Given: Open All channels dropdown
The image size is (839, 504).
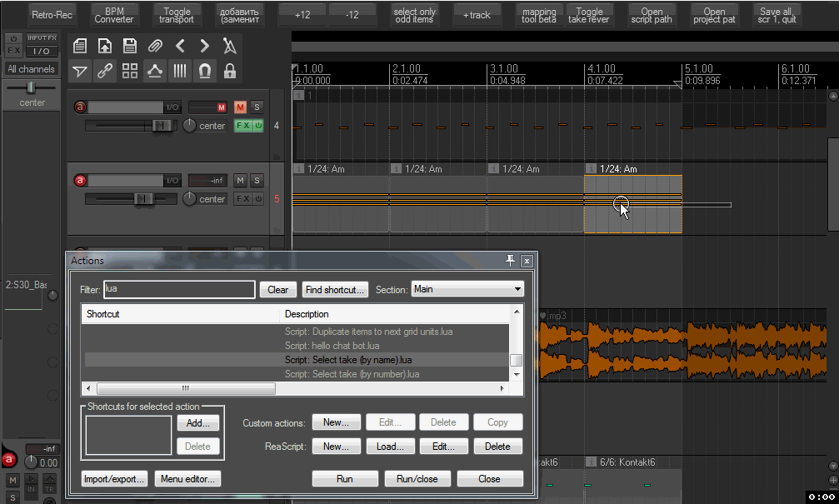Looking at the screenshot, I should click(x=31, y=69).
